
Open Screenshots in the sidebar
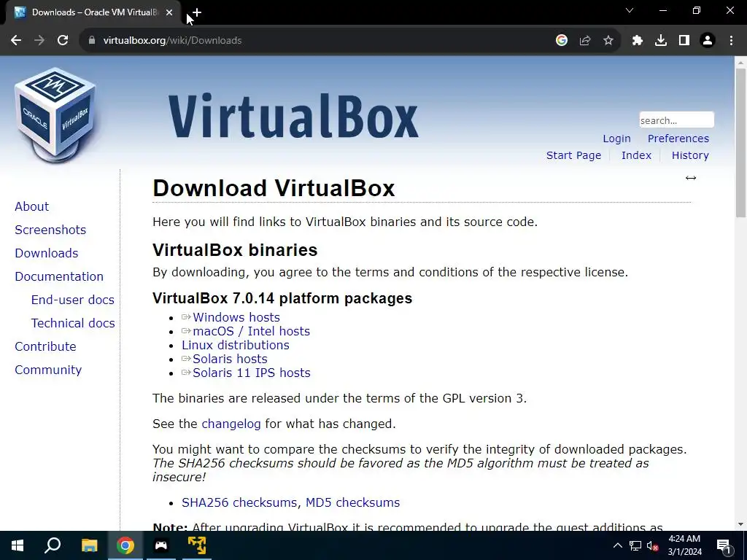pos(50,230)
